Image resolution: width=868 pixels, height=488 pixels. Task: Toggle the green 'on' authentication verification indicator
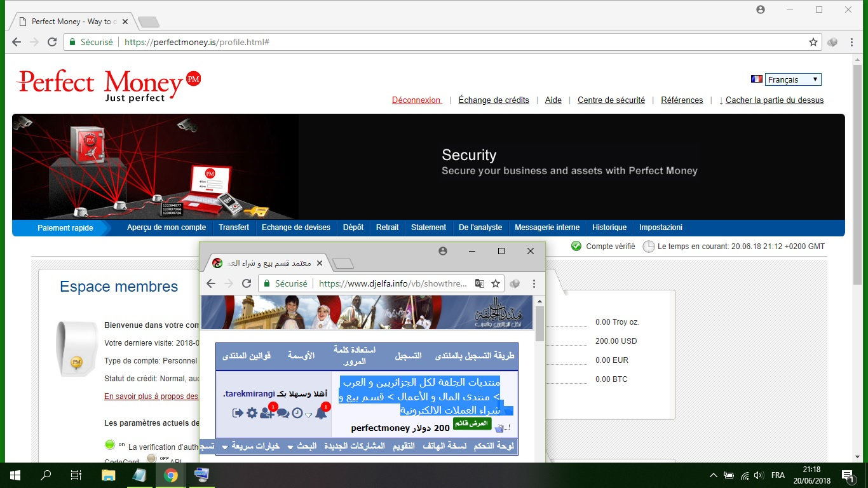(x=110, y=445)
